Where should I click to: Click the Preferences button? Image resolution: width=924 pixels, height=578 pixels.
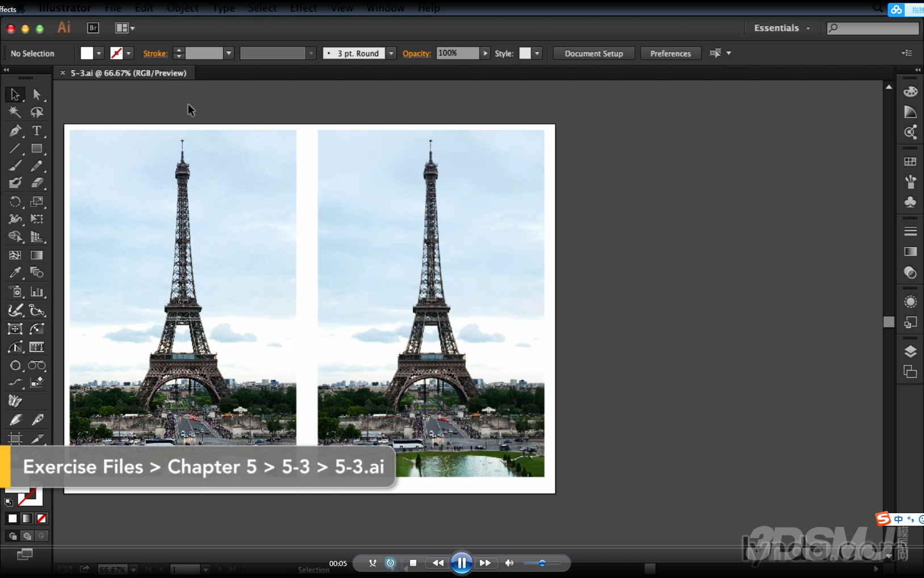[x=671, y=53]
